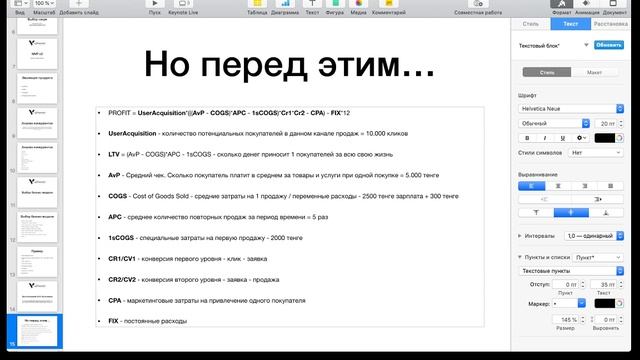The image size is (640, 360).
Task: Start slideshow with Play (Пуск) button
Action: [155, 4]
